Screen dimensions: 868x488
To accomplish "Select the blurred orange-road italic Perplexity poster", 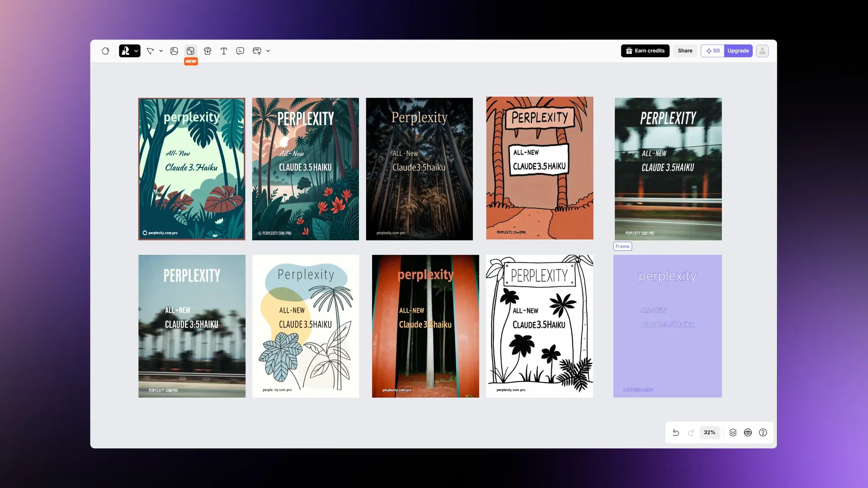I will [668, 169].
